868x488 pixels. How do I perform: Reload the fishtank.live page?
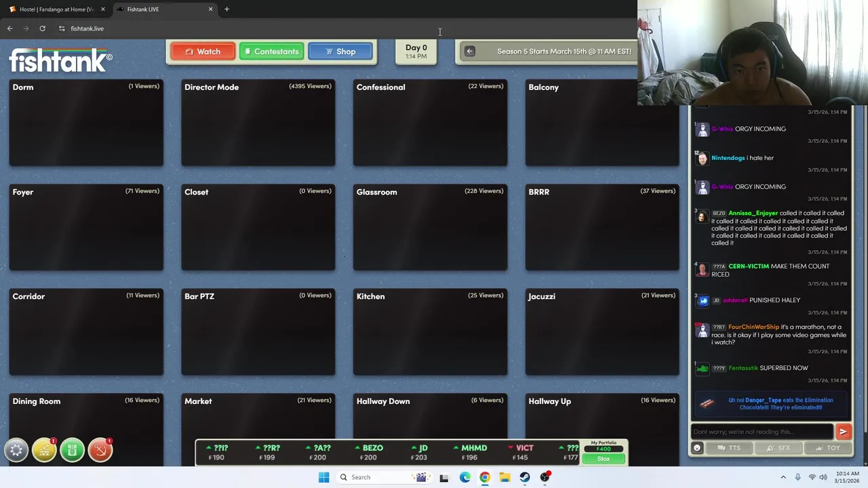42,28
